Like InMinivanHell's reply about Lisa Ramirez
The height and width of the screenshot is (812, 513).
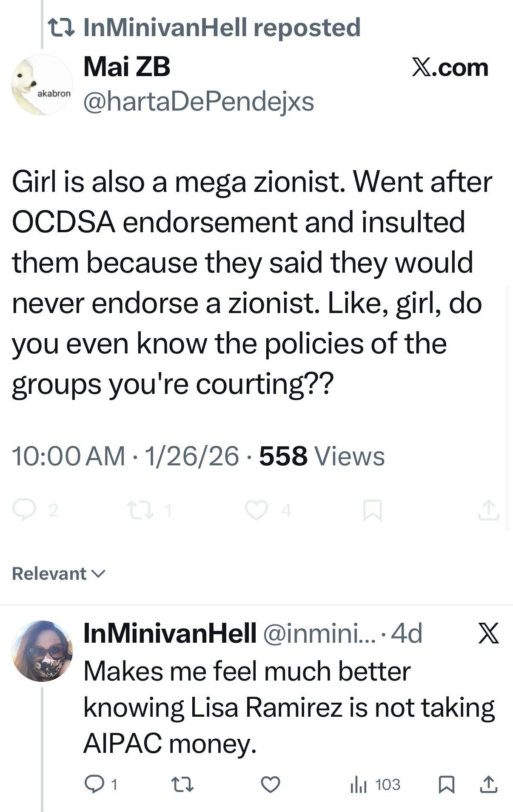coord(270,784)
